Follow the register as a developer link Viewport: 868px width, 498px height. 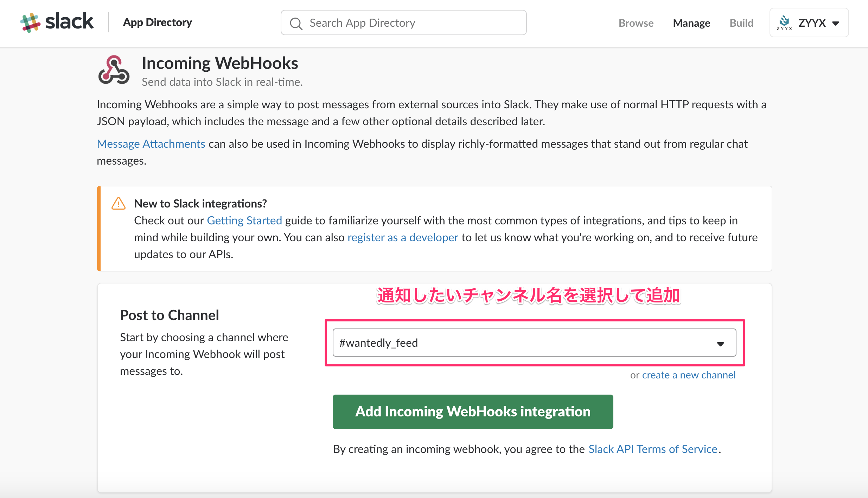pos(403,237)
